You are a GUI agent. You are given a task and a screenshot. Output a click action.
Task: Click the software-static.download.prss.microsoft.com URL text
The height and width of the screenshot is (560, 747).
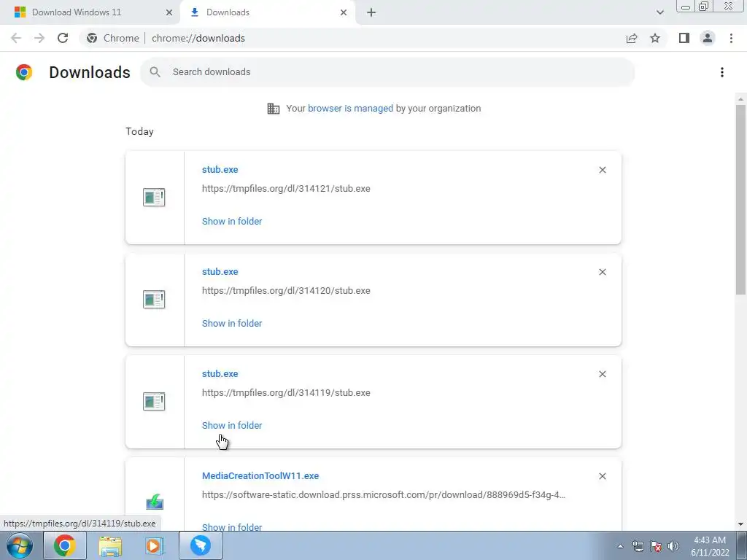pyautogui.click(x=384, y=495)
